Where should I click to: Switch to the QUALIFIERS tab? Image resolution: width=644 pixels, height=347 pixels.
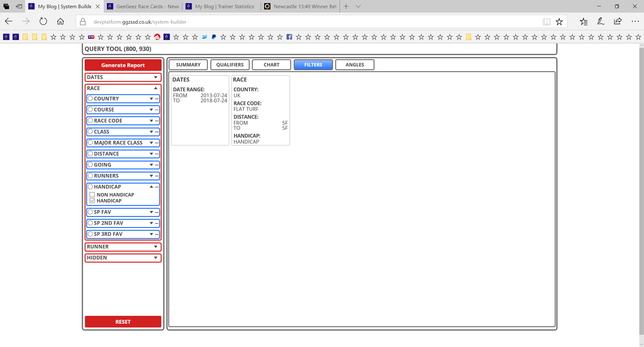click(230, 65)
